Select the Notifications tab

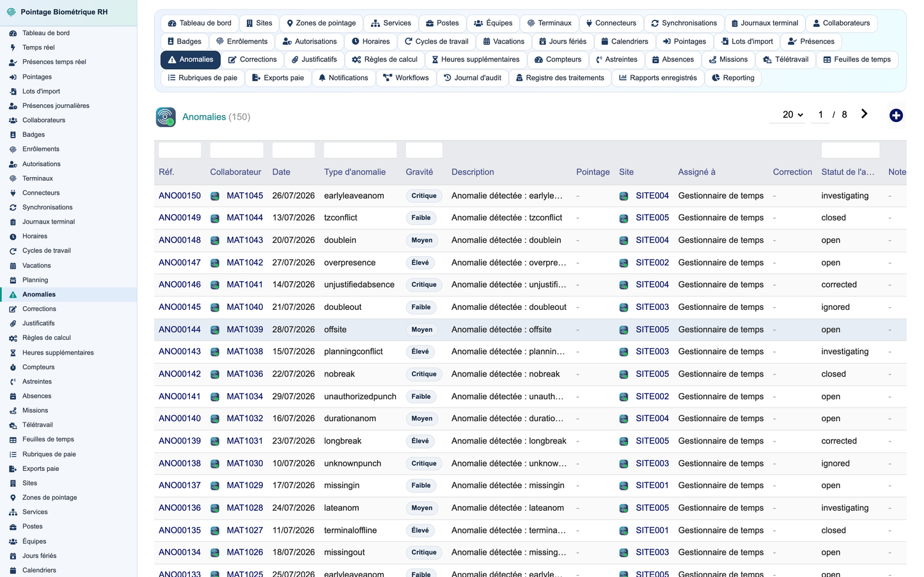coord(343,78)
